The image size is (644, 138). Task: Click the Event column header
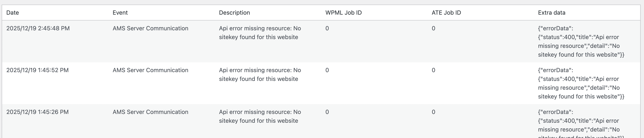click(x=120, y=13)
